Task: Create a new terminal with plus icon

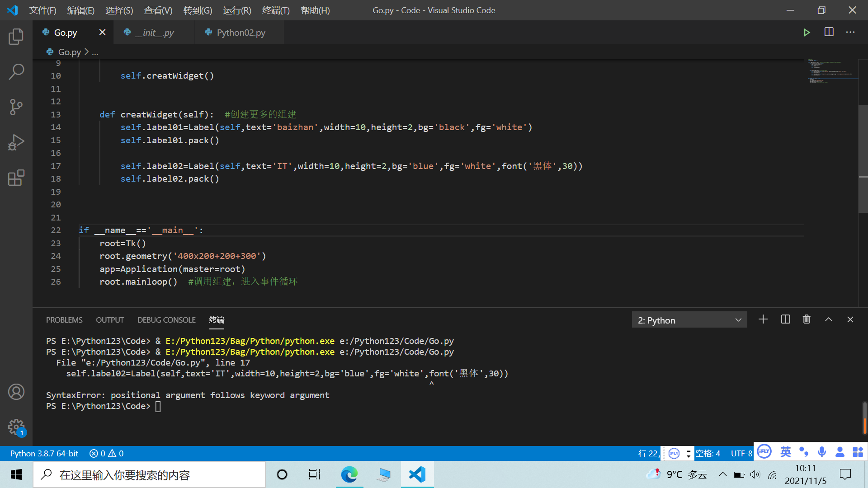Action: [x=763, y=319]
